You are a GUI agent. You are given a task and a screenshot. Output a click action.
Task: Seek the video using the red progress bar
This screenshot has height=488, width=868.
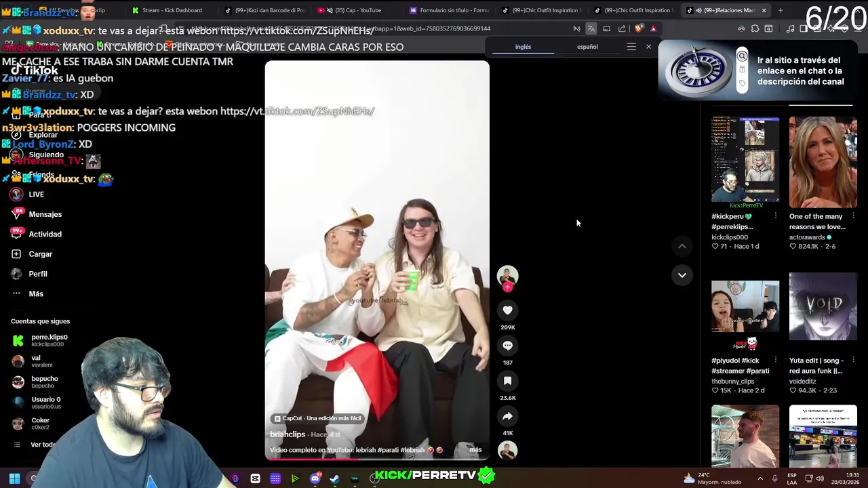tap(377, 459)
